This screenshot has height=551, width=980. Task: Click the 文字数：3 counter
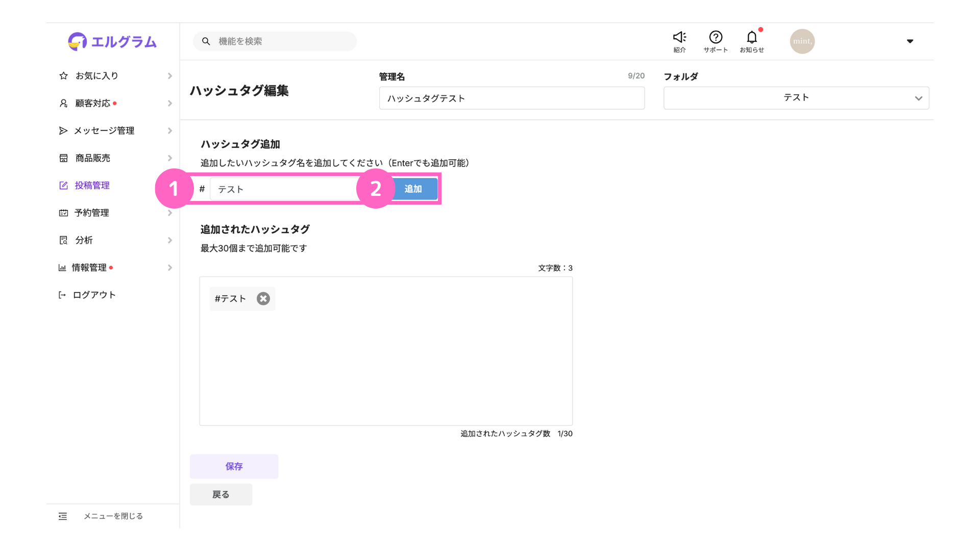(555, 268)
